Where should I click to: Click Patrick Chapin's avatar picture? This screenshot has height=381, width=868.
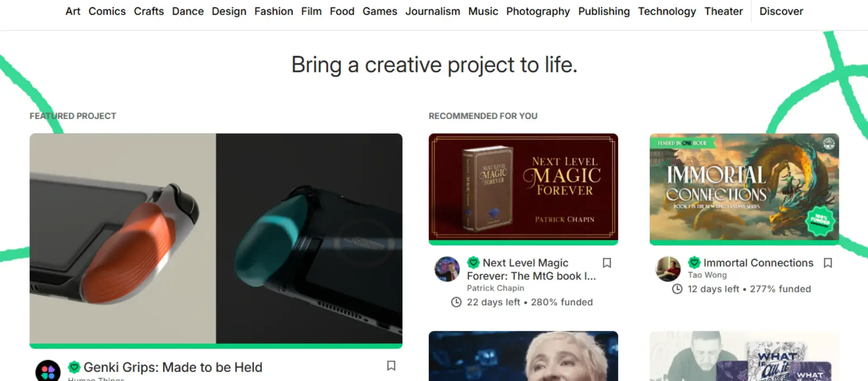[x=447, y=269]
